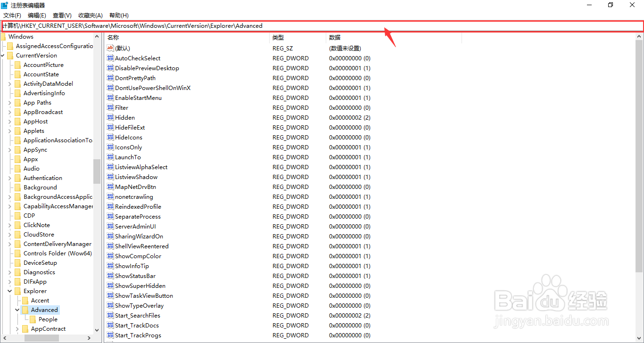This screenshot has width=644, height=343.
Task: Select the ClickNote key in the tree
Action: [x=37, y=225]
